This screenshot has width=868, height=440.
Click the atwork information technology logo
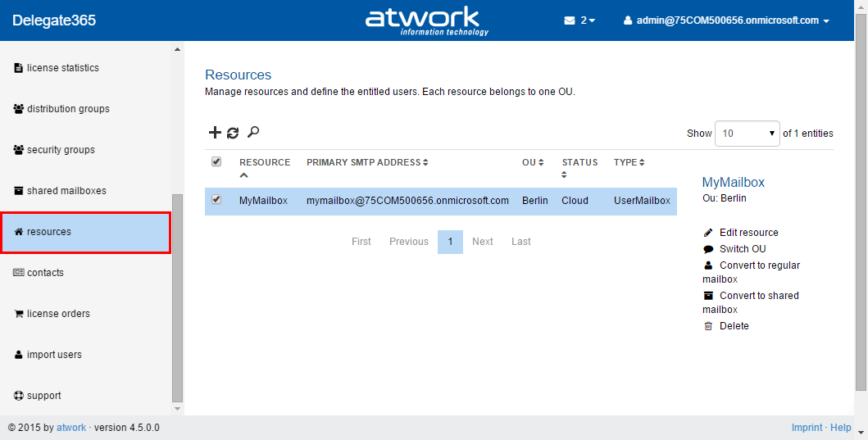tap(427, 21)
